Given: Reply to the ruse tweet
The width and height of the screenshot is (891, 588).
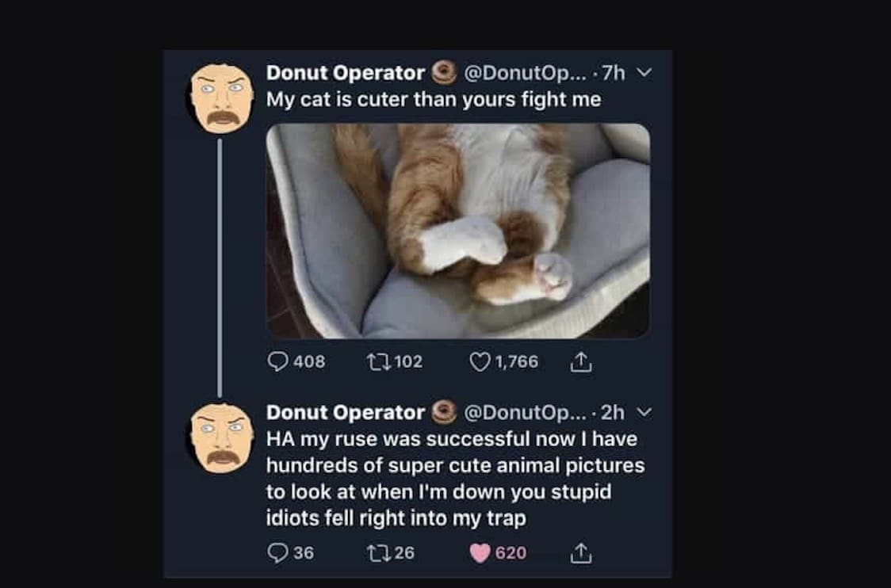Looking at the screenshot, I should tap(277, 552).
